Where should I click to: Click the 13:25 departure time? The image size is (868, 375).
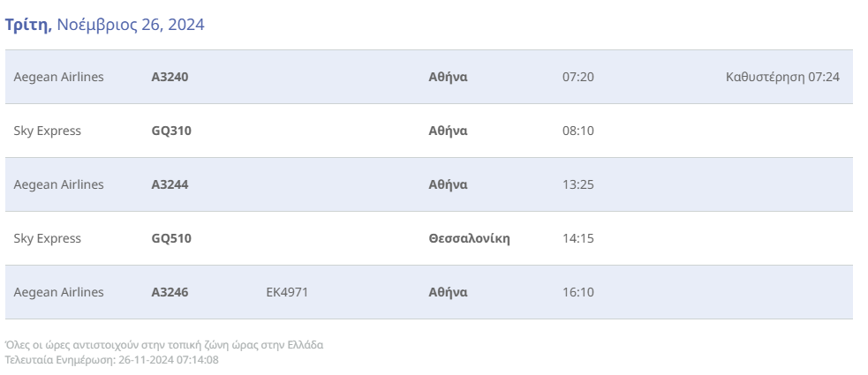pos(577,184)
